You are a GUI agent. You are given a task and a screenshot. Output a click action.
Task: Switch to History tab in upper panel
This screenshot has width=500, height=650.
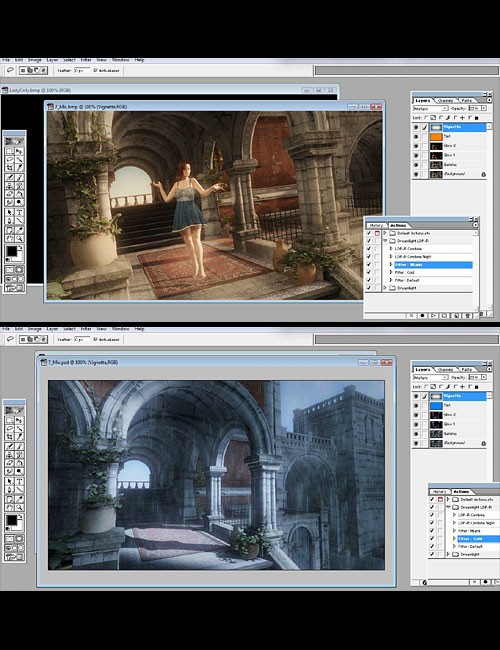pyautogui.click(x=376, y=225)
